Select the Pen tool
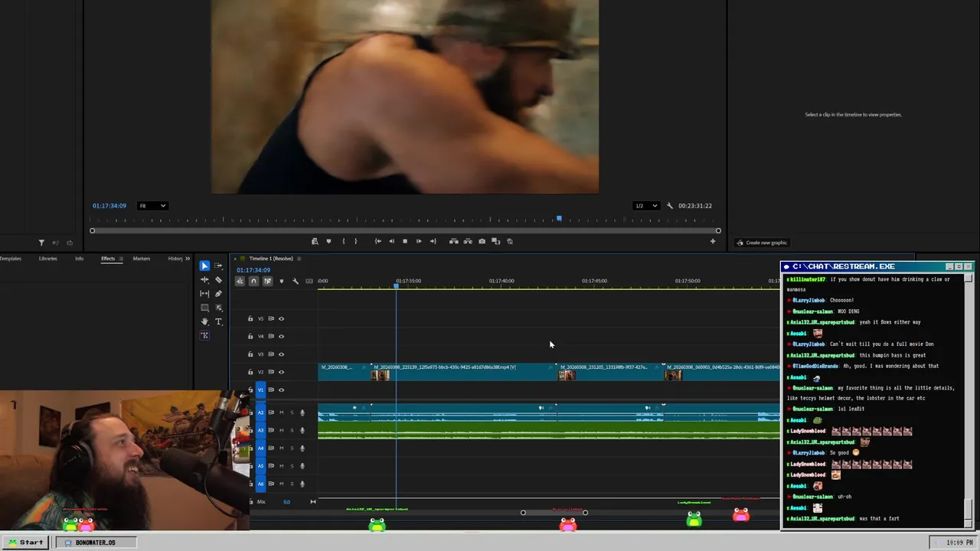The width and height of the screenshot is (980, 551). (x=218, y=294)
